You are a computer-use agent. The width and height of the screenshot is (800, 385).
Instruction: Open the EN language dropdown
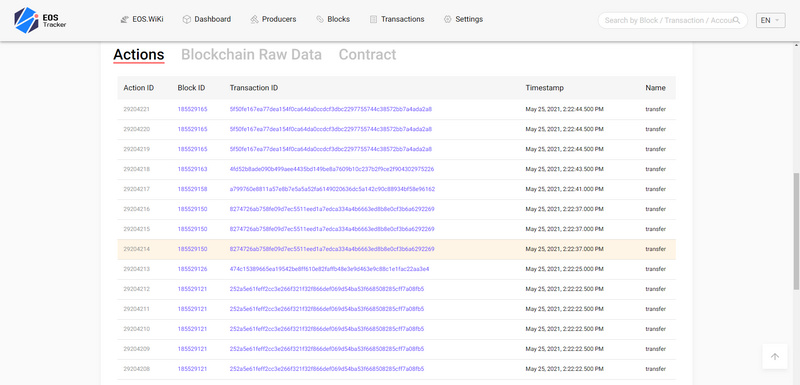tap(770, 20)
